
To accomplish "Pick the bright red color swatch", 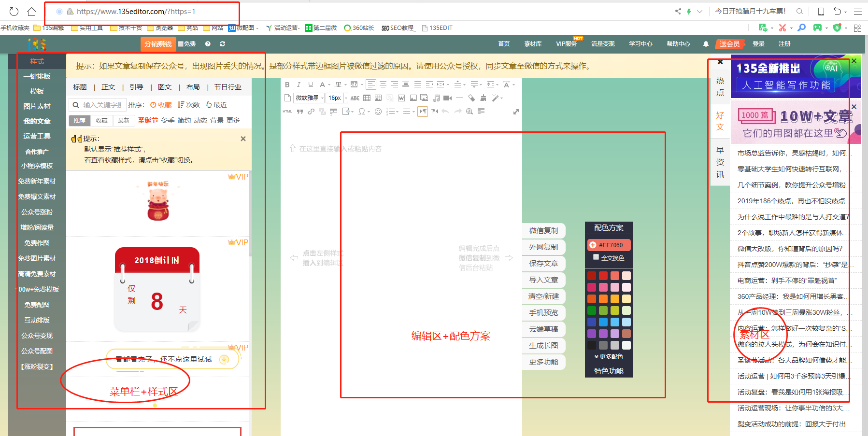I will pos(603,276).
